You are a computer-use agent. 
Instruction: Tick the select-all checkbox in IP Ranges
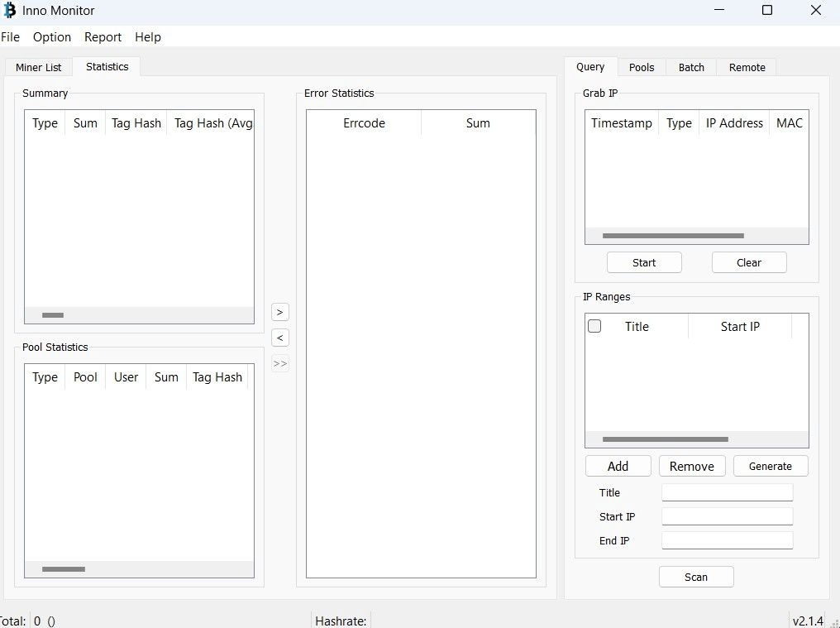[x=594, y=326]
